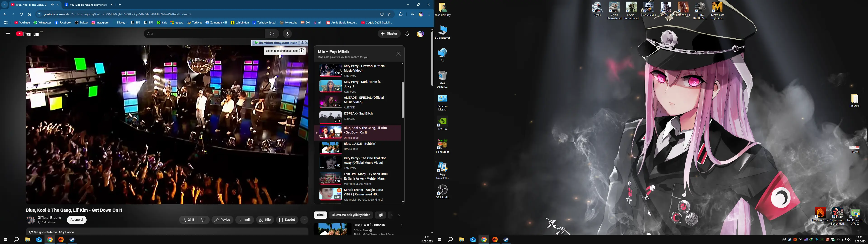The width and height of the screenshot is (868, 244).
Task: Open the Instagram bookmark
Action: (100, 23)
